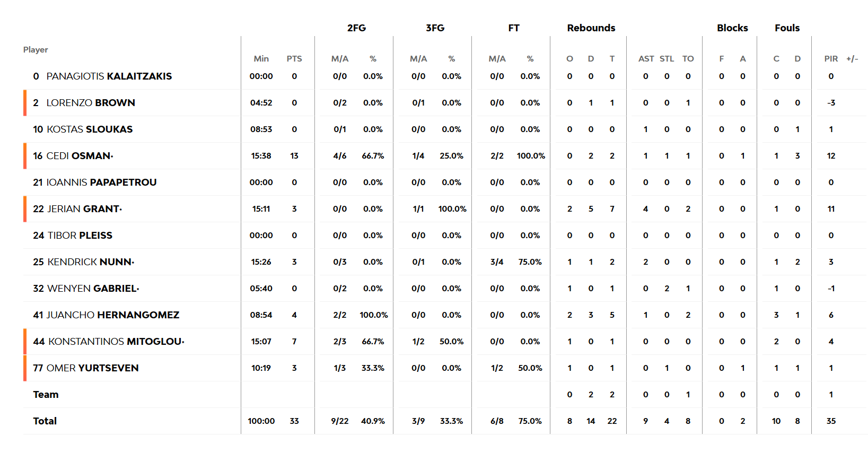Open Panagiotis Kalaitzakis player profile link
Image resolution: width=868 pixels, height=452 pixels.
[109, 76]
